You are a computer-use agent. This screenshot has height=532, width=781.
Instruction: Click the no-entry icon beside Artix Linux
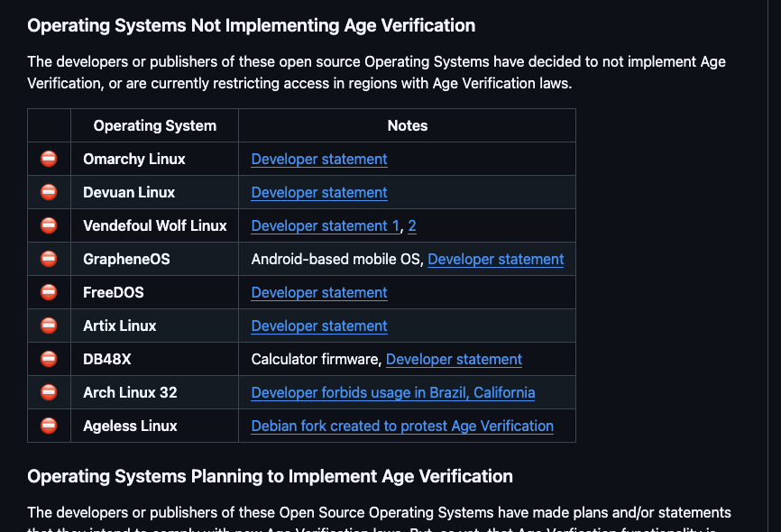click(49, 326)
